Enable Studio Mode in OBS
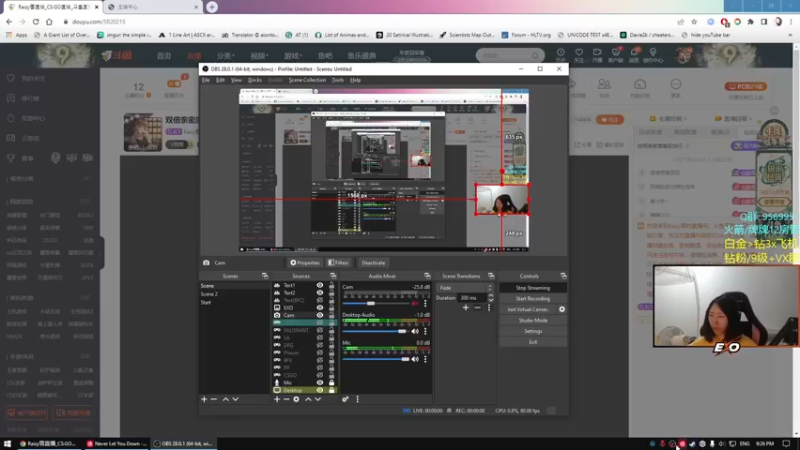Image resolution: width=800 pixels, height=450 pixels. 533,320
